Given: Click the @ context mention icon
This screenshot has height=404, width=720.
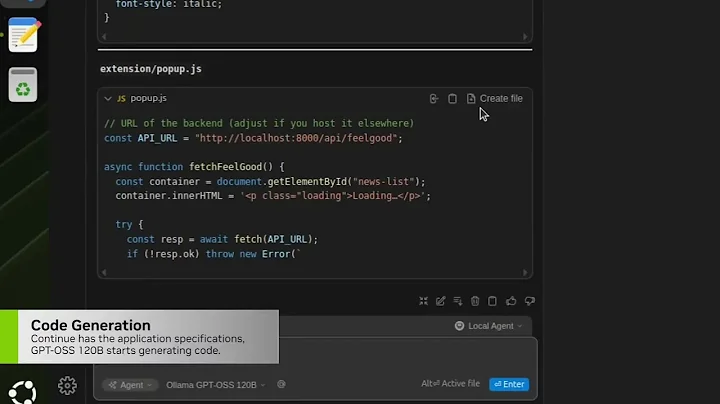Looking at the screenshot, I should click(281, 384).
